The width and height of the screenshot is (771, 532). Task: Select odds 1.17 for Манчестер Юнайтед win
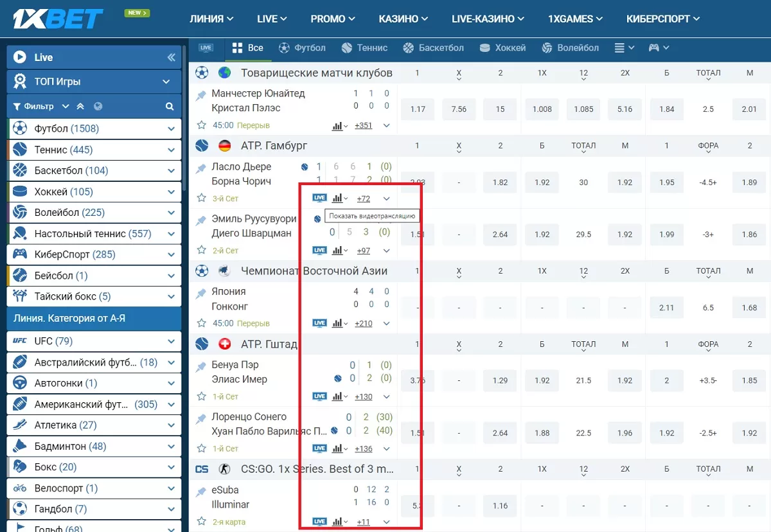click(x=418, y=109)
